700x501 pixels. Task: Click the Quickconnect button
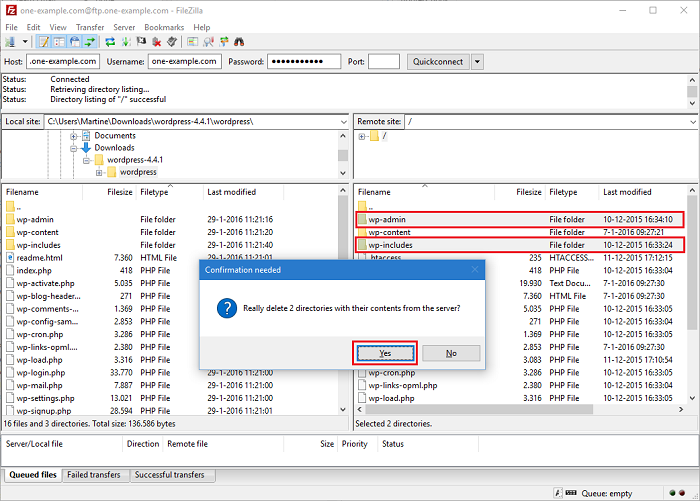pyautogui.click(x=438, y=62)
